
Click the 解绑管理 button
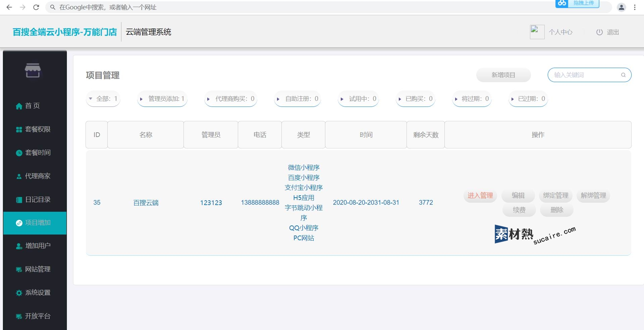[593, 195]
